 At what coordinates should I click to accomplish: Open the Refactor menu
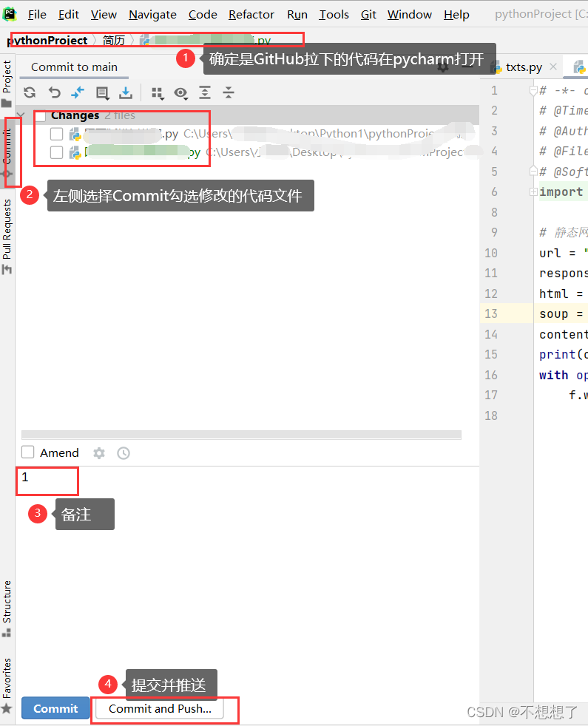coord(251,15)
